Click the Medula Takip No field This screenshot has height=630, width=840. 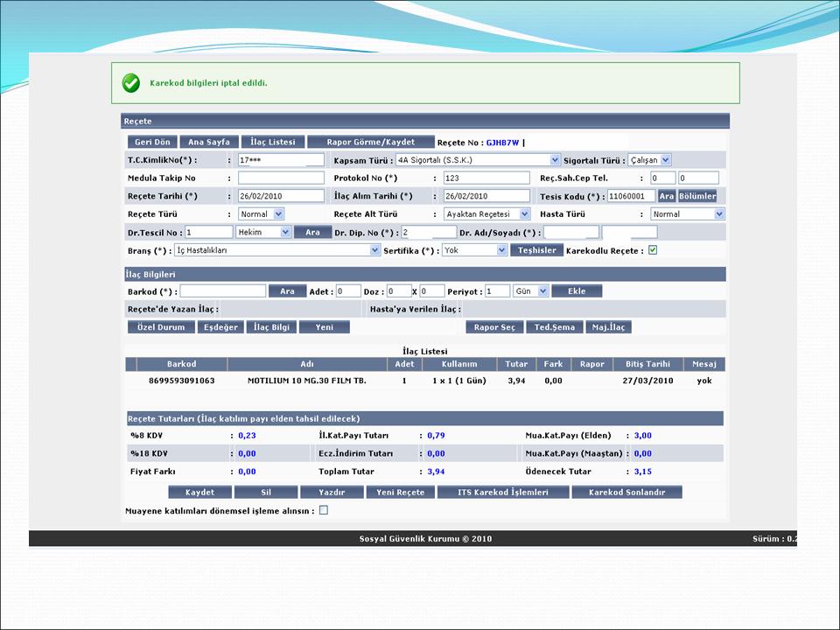(x=281, y=178)
